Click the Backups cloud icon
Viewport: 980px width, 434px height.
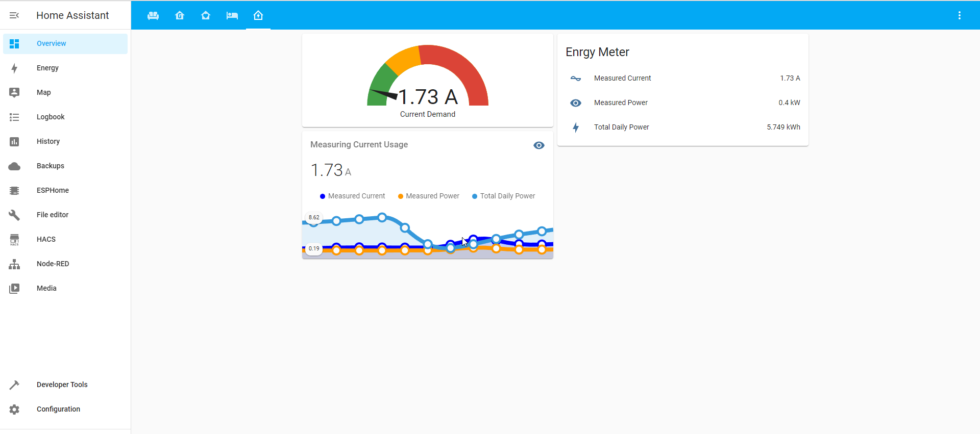pyautogui.click(x=14, y=166)
